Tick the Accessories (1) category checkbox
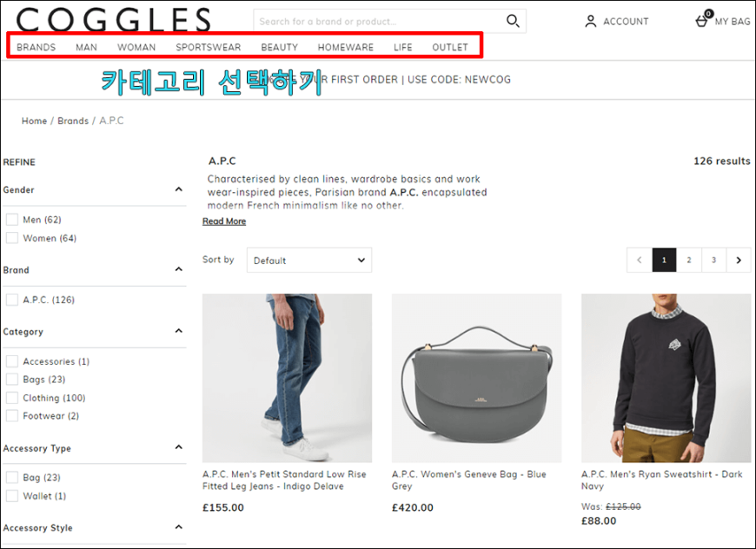Screen dimensions: 756x549 (12, 361)
